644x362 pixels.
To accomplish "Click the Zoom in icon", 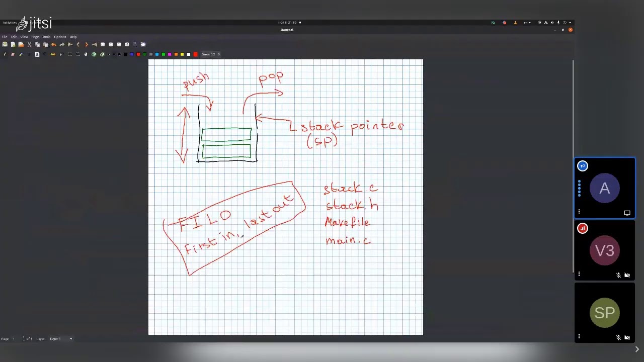I will [x=119, y=44].
